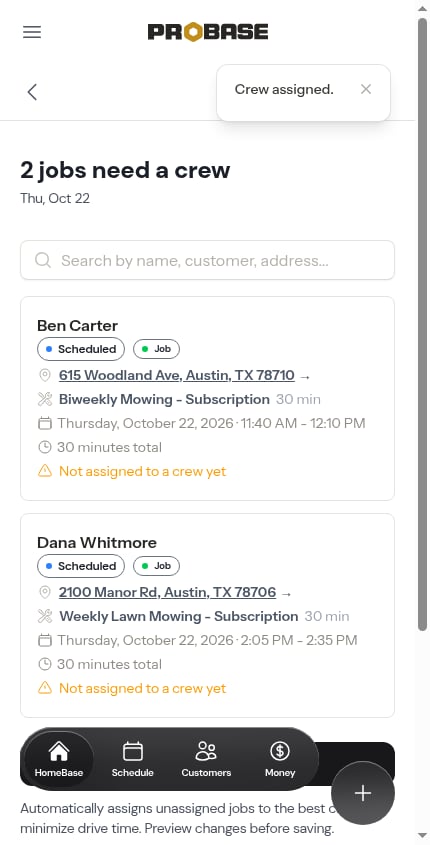
Task: Click the 2 jobs need a crew heading
Action: pyautogui.click(x=125, y=170)
